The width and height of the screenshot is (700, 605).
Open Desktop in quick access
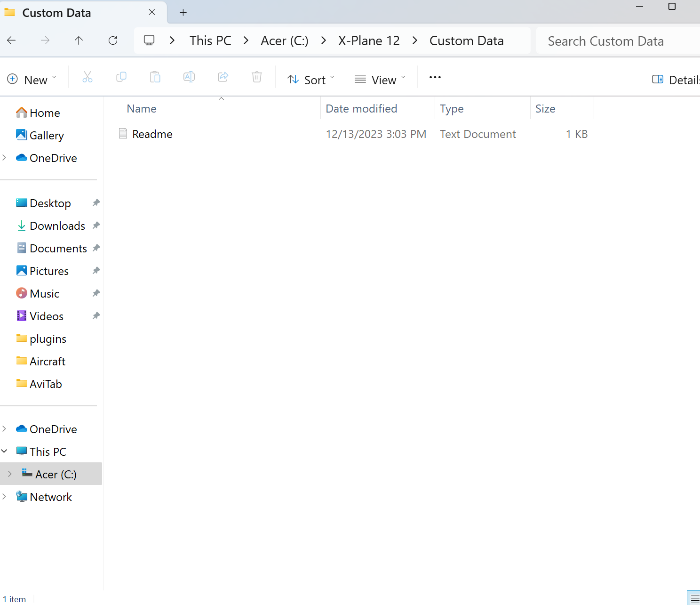tap(50, 203)
